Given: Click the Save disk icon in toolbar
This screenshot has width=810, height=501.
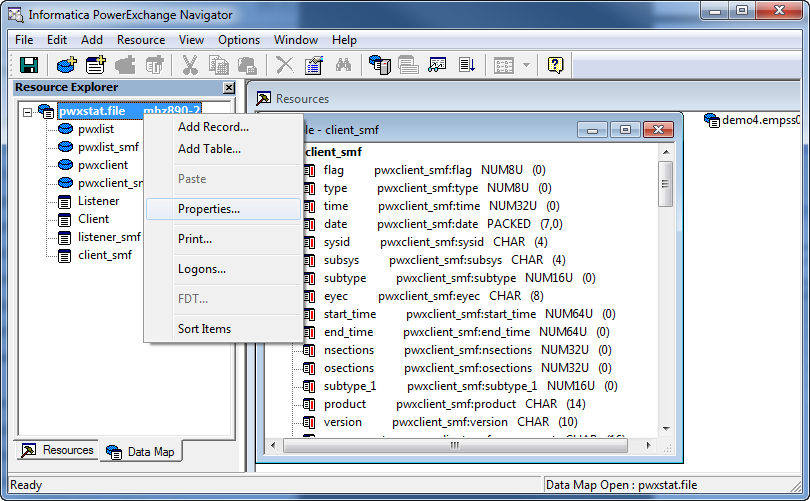Looking at the screenshot, I should coord(29,65).
